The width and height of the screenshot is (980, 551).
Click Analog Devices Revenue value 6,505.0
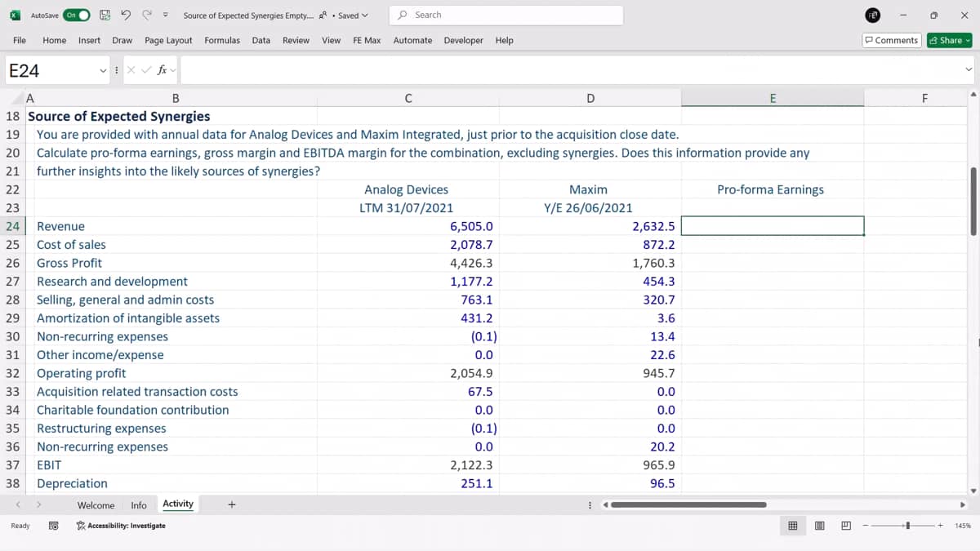click(471, 226)
